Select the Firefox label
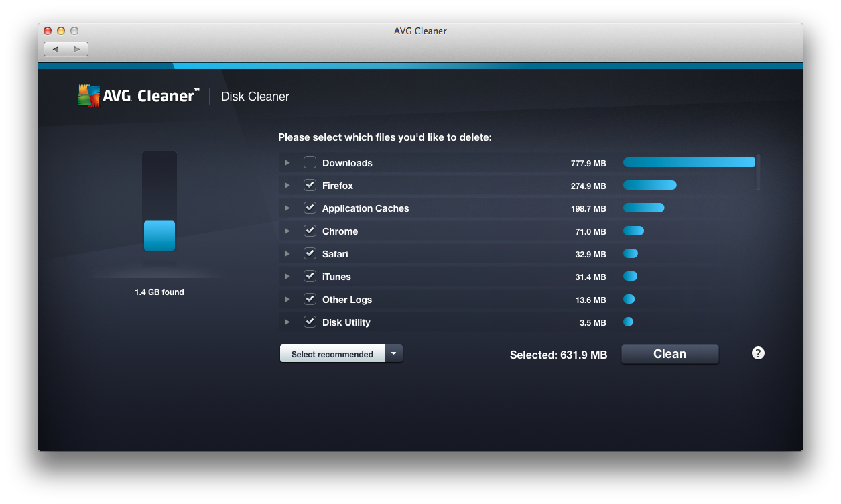This screenshot has height=504, width=841. [x=338, y=186]
